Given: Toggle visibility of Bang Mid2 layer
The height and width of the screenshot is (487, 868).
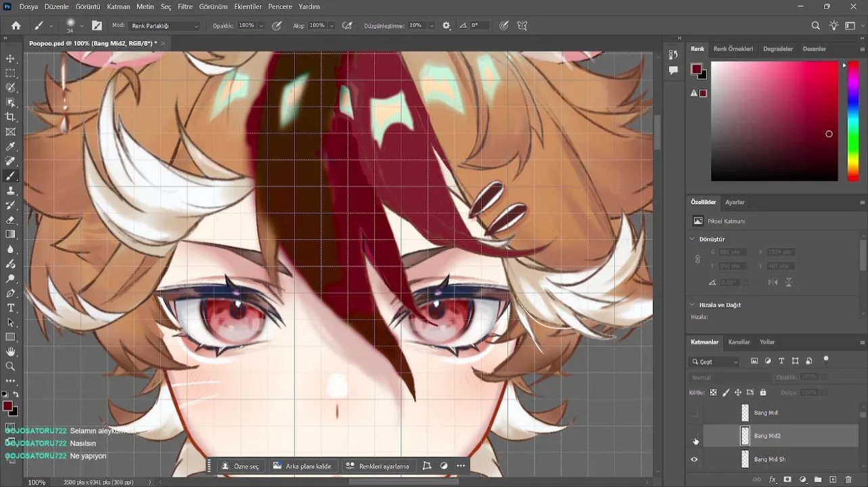Looking at the screenshot, I should click(694, 436).
